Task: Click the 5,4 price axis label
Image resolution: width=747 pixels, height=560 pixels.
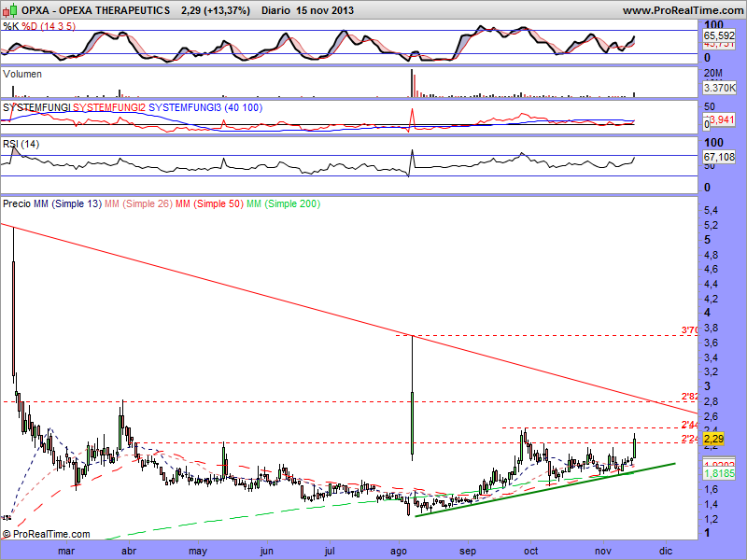Action: click(711, 211)
